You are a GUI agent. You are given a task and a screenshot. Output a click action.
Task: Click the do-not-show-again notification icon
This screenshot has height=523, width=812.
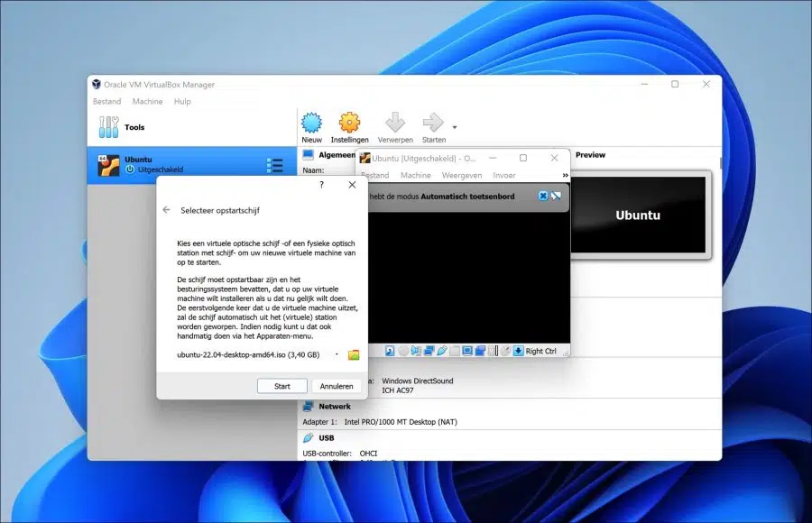[556, 196]
